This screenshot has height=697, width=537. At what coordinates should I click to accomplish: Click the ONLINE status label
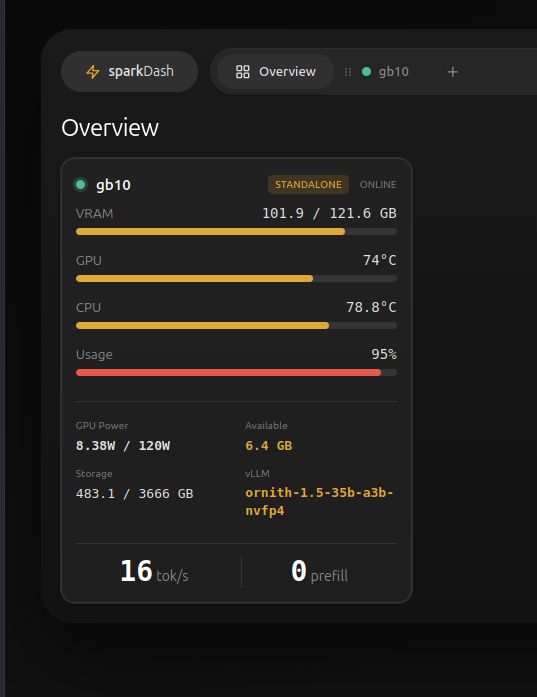point(378,184)
